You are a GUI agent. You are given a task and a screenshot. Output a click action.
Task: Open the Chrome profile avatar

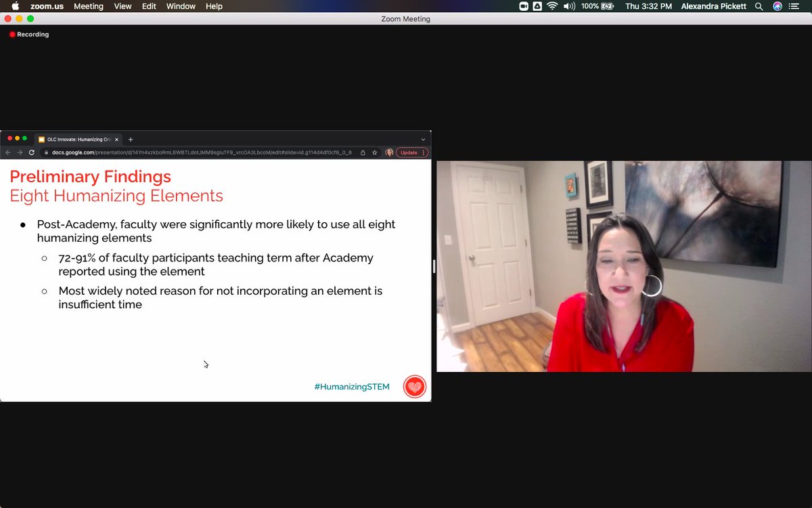click(x=389, y=152)
